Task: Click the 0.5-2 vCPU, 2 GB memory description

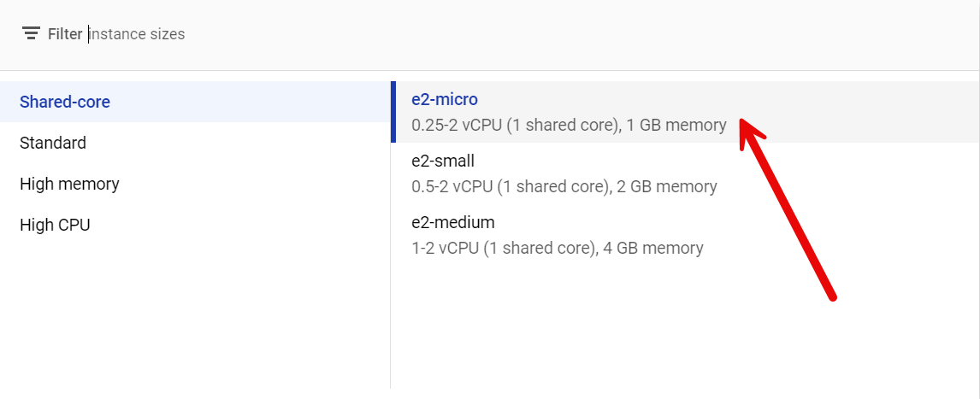Action: tap(564, 186)
